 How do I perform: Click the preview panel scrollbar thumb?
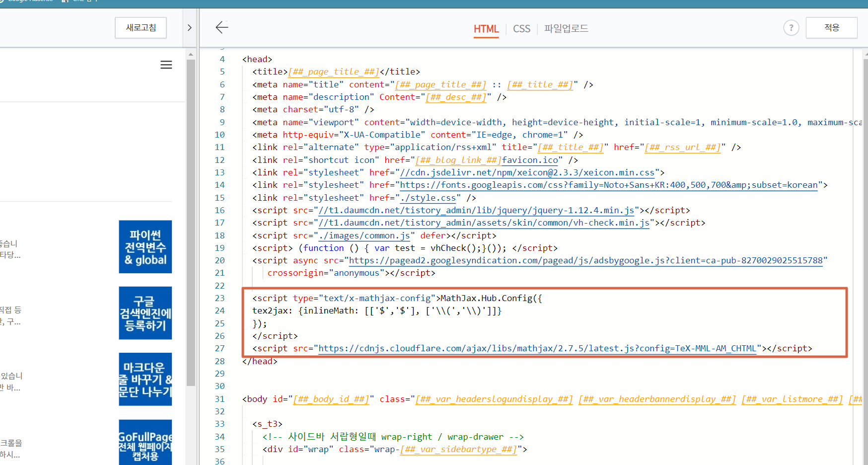[191, 223]
